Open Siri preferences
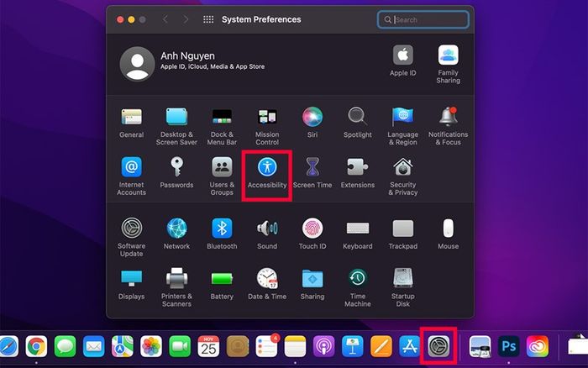588x368 pixels. click(x=312, y=123)
